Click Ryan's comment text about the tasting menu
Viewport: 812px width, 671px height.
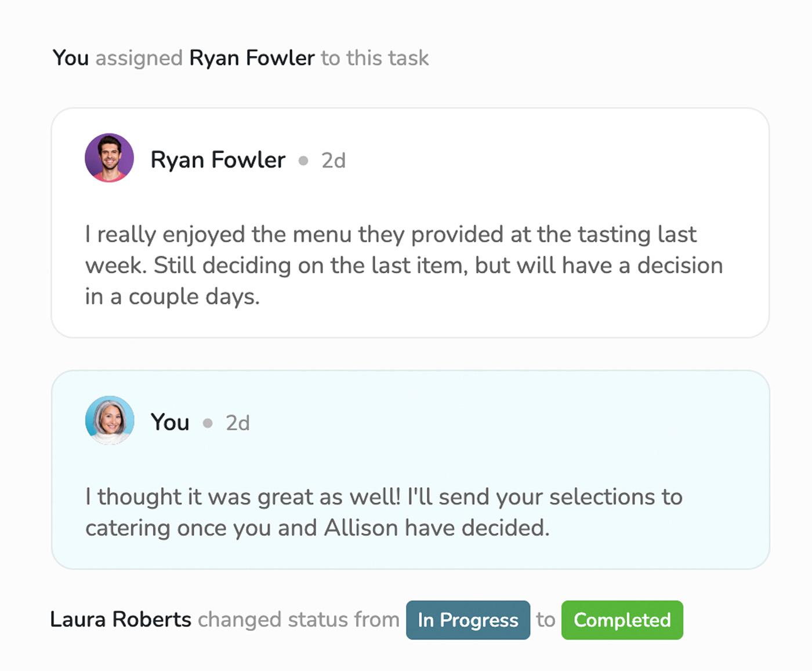pyautogui.click(x=404, y=266)
